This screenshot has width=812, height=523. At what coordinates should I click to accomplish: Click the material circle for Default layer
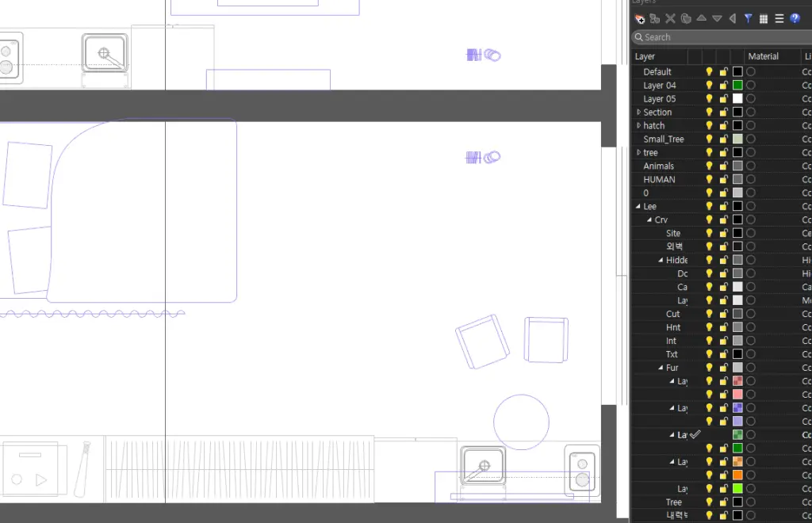tap(751, 72)
